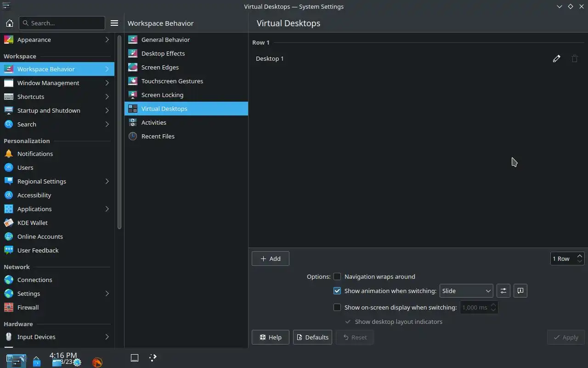Screen dimensions: 588x368
Task: Click the Reset button
Action: click(x=355, y=337)
